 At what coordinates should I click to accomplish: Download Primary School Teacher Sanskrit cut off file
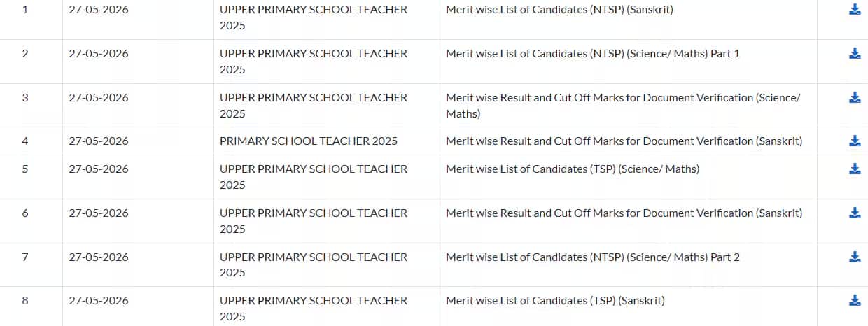pyautogui.click(x=855, y=141)
